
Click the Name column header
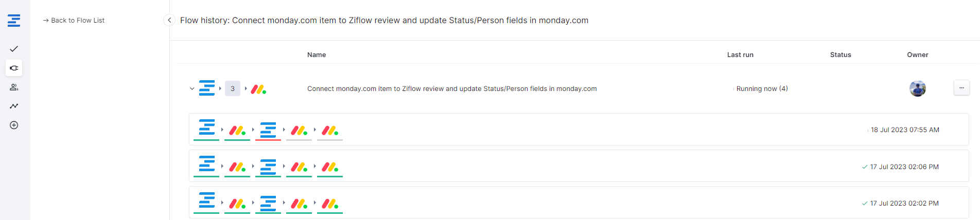pyautogui.click(x=317, y=54)
